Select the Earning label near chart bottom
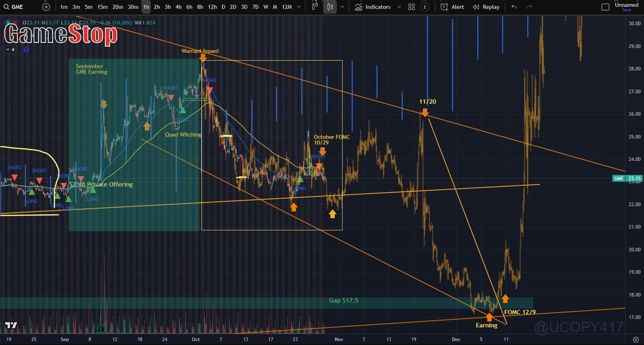Image resolution: width=644 pixels, height=345 pixels. [x=487, y=325]
